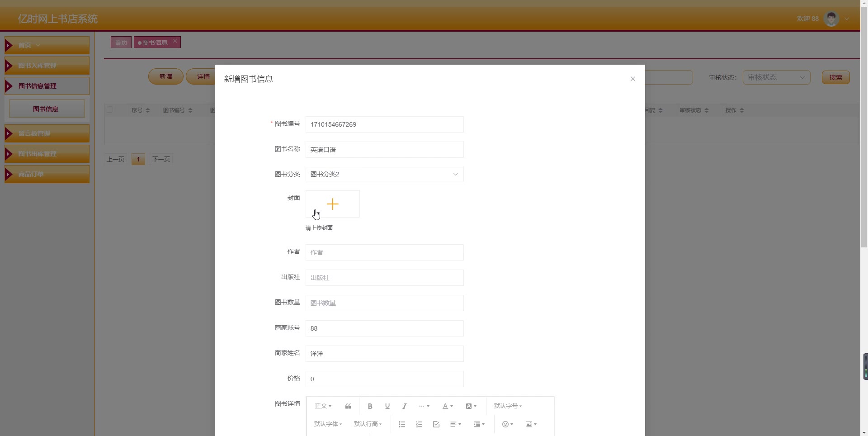Toggle underline formatting in the editor
Viewport: 868px width, 436px height.
[387, 406]
